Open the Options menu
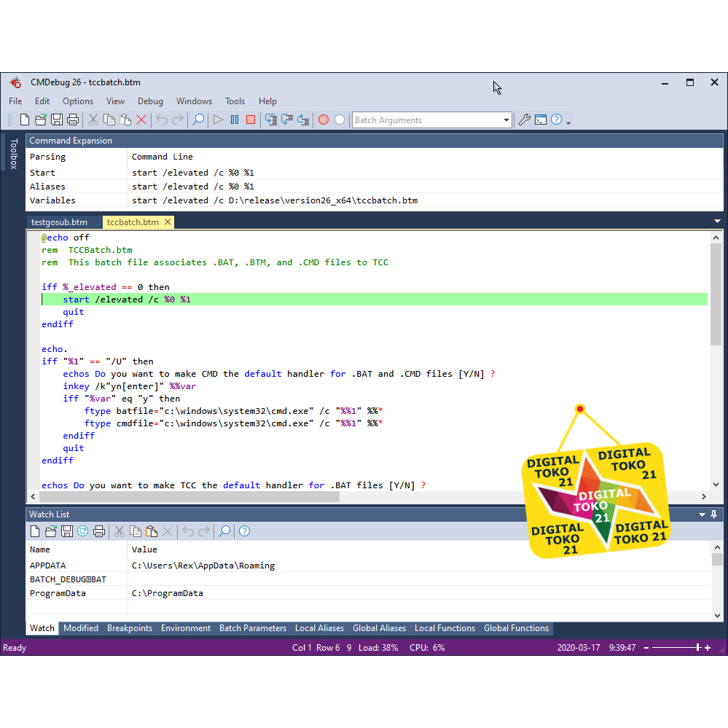Viewport: 728px width, 728px height. [x=78, y=101]
